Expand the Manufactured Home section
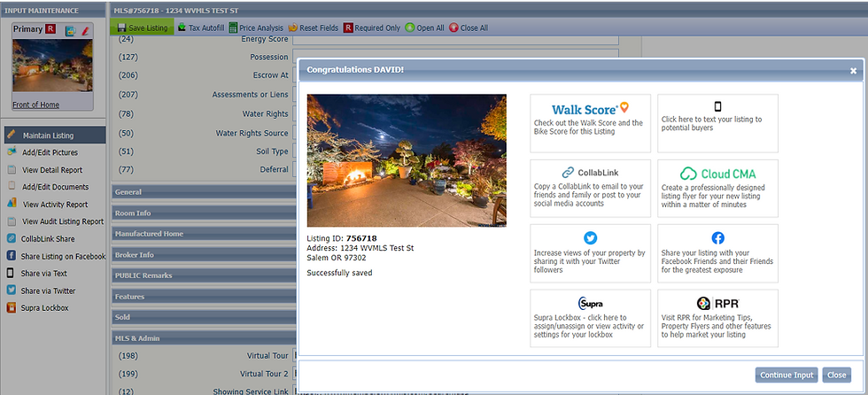This screenshot has height=395, width=868. pos(205,234)
